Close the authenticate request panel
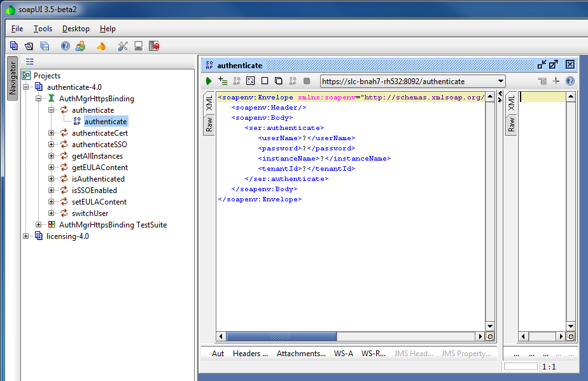Image resolution: width=588 pixels, height=381 pixels. pyautogui.click(x=570, y=64)
